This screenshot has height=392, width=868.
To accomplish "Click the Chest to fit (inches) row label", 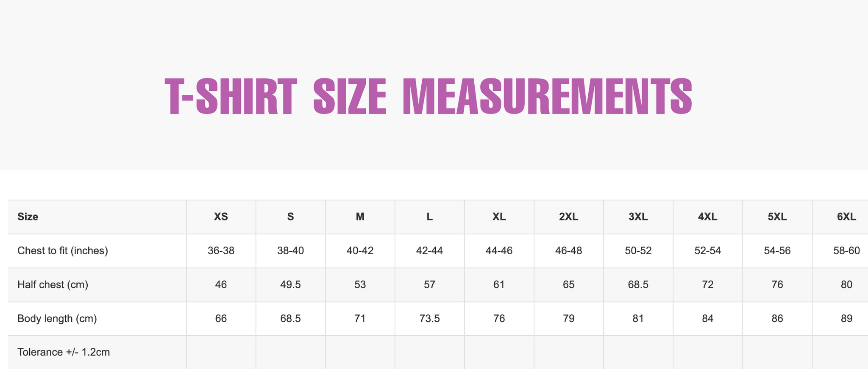I will 63,251.
